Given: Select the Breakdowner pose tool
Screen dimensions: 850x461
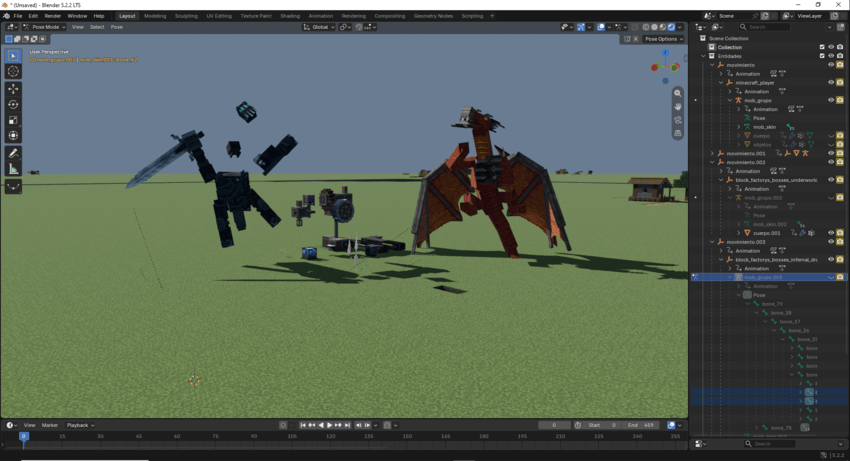Looking at the screenshot, I should coord(13,187).
